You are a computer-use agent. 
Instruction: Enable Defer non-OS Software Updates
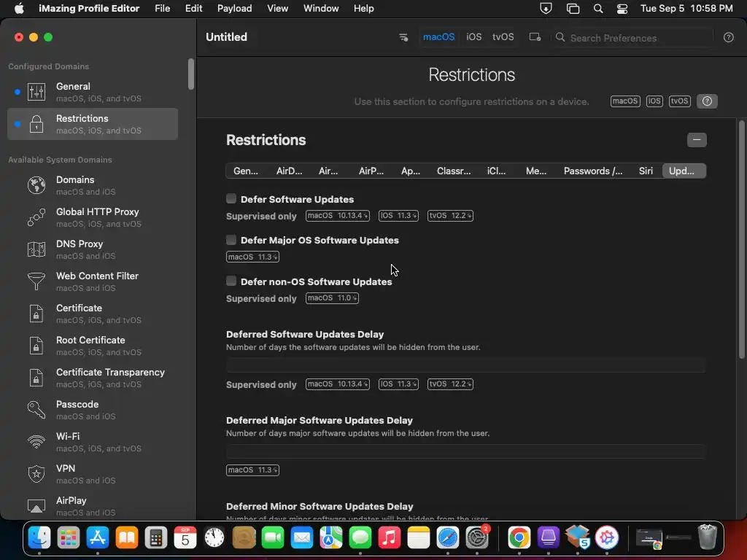[x=231, y=281]
